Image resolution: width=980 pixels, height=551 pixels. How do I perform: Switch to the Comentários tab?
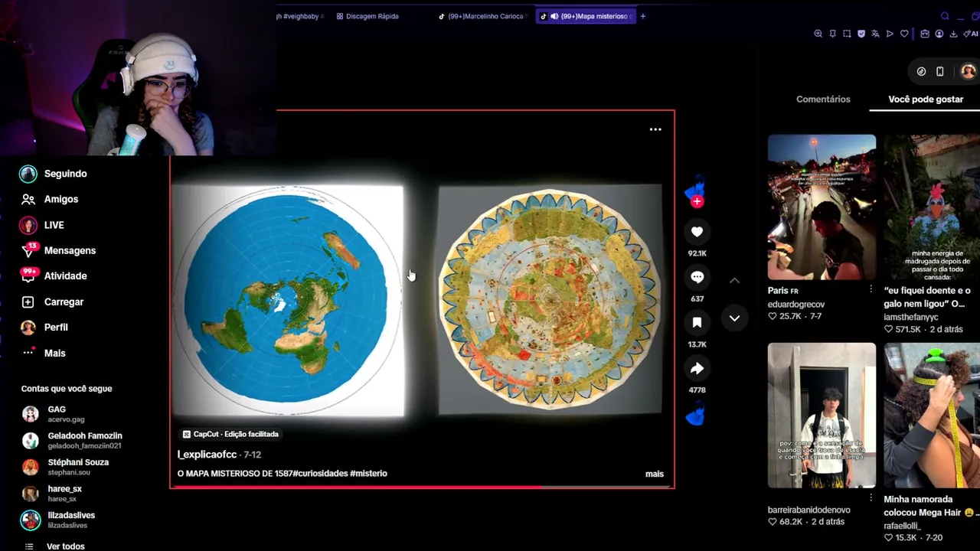[x=823, y=99]
